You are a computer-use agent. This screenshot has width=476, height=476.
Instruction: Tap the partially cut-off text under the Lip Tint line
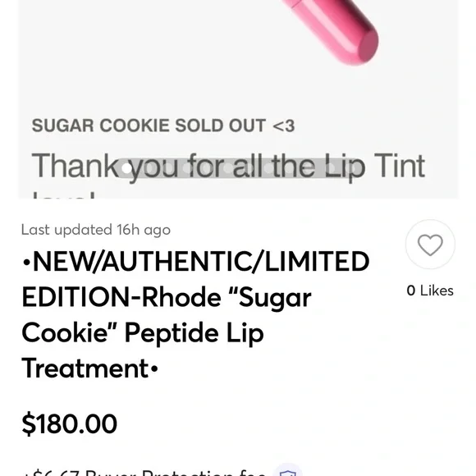[64, 195]
